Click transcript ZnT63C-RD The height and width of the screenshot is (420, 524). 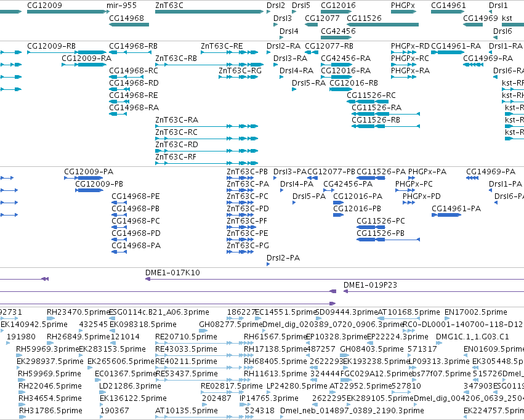[207, 151]
